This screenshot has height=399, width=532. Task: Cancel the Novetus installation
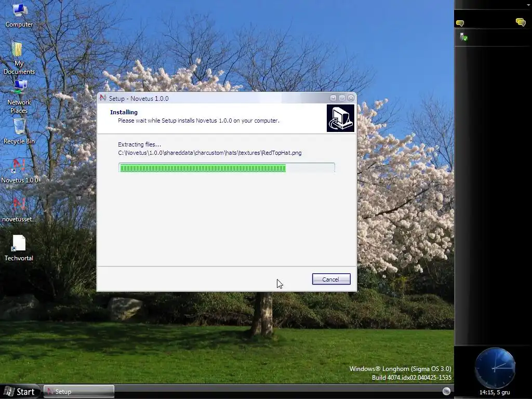pyautogui.click(x=331, y=279)
